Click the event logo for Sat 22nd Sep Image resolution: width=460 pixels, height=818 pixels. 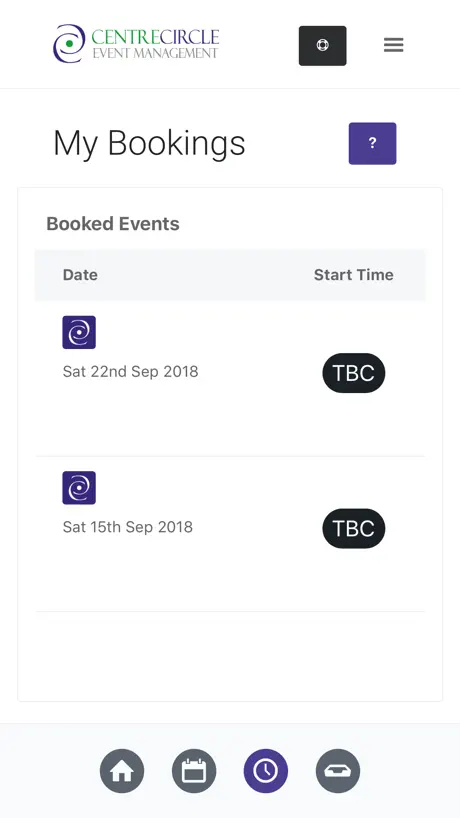pos(79,332)
